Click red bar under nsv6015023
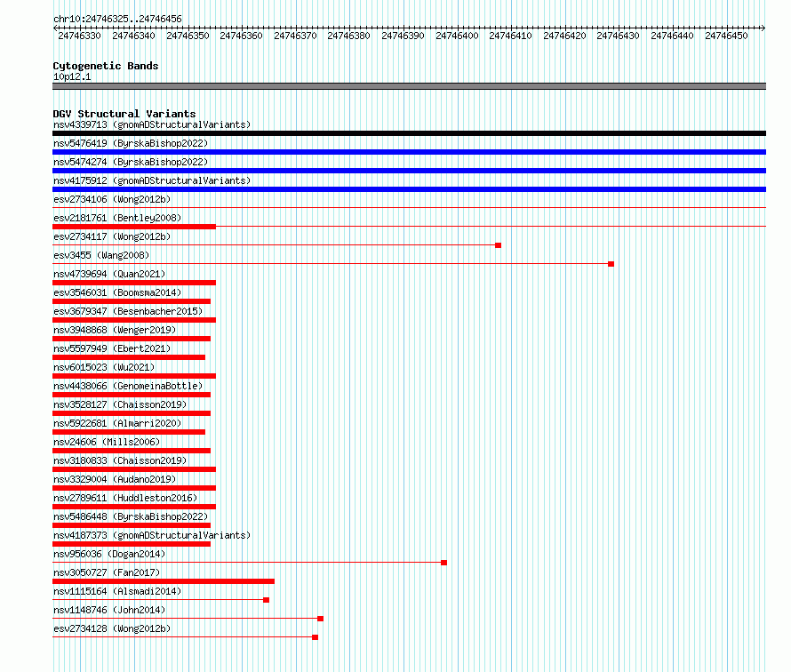The image size is (791, 672). point(134,376)
